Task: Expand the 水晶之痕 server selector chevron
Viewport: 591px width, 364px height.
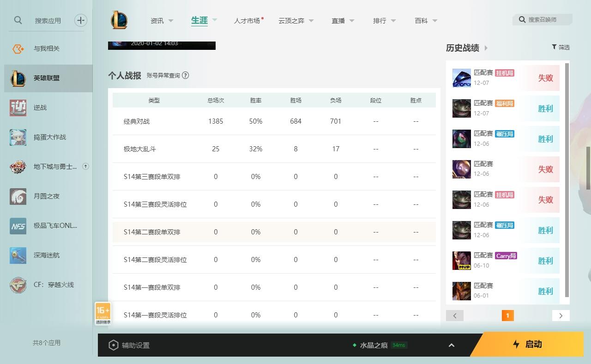Action: point(451,345)
